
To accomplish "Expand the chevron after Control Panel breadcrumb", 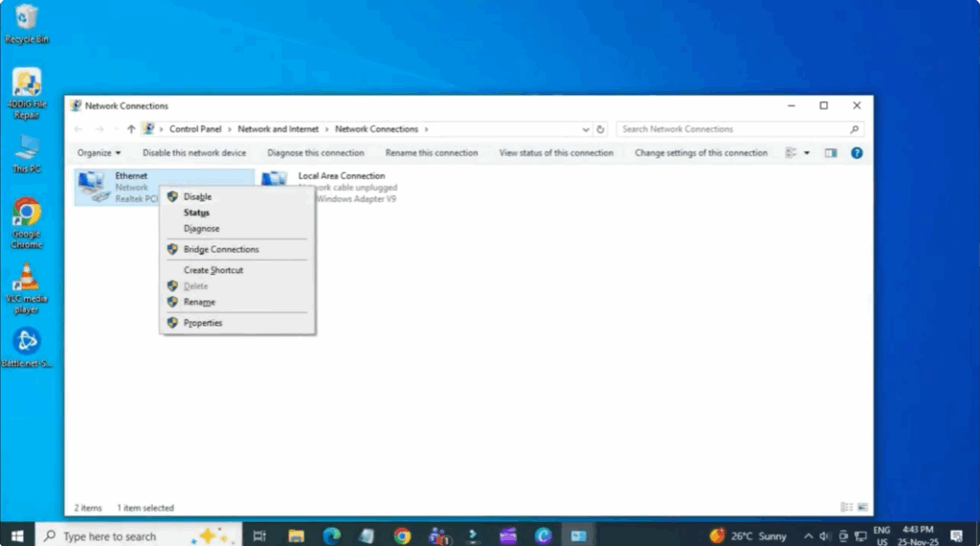I will (x=230, y=129).
